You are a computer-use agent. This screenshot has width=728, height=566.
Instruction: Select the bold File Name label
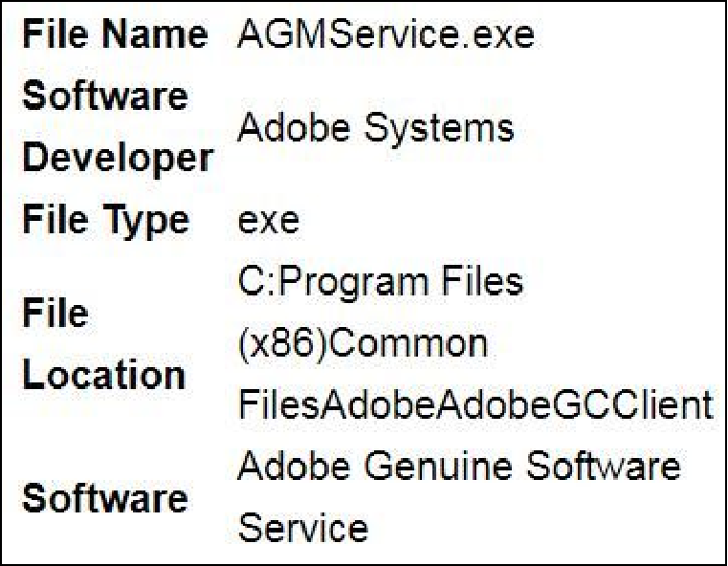pyautogui.click(x=115, y=34)
